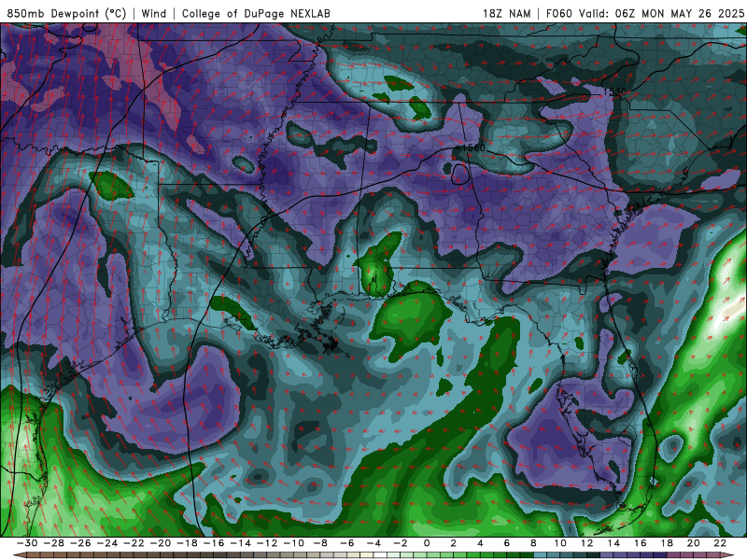
Task: Click the 0 color scale label
Action: (x=427, y=543)
